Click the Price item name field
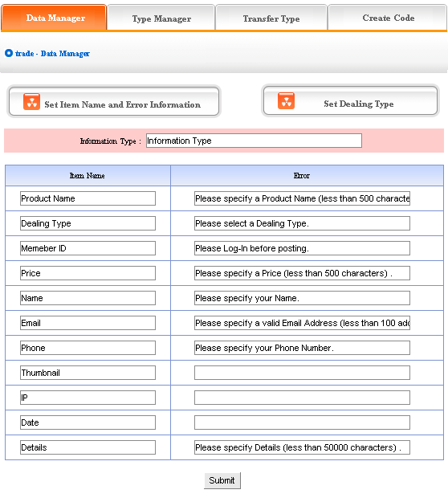448x502 pixels. point(88,273)
